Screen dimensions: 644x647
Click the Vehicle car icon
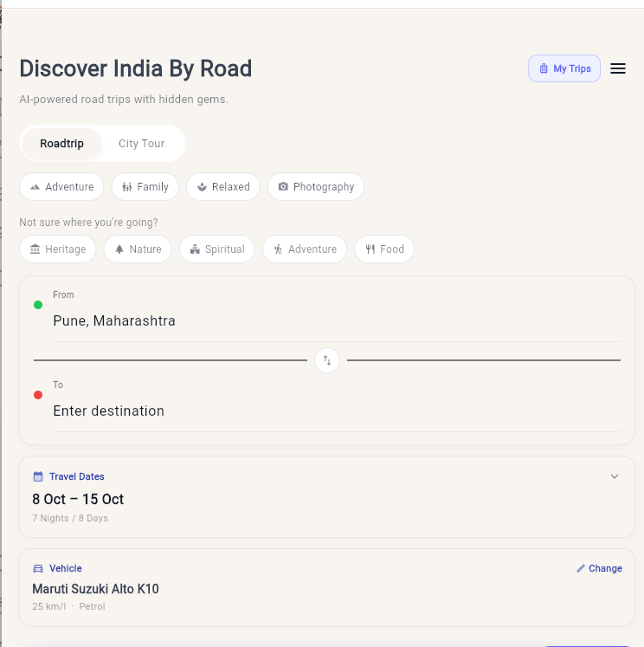pyautogui.click(x=38, y=568)
